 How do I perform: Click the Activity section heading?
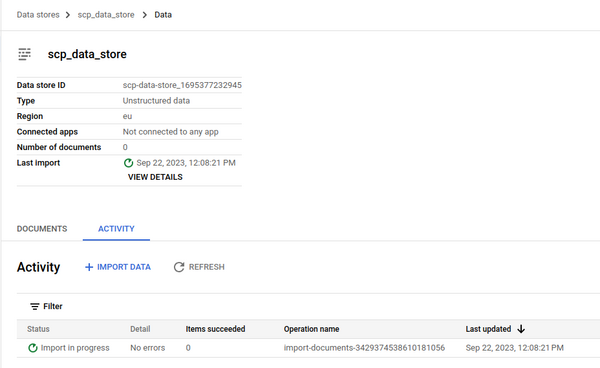point(38,267)
